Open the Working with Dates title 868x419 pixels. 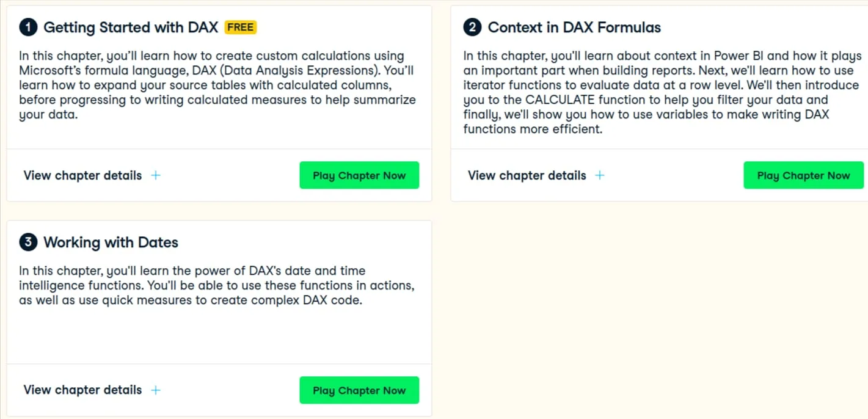point(111,242)
